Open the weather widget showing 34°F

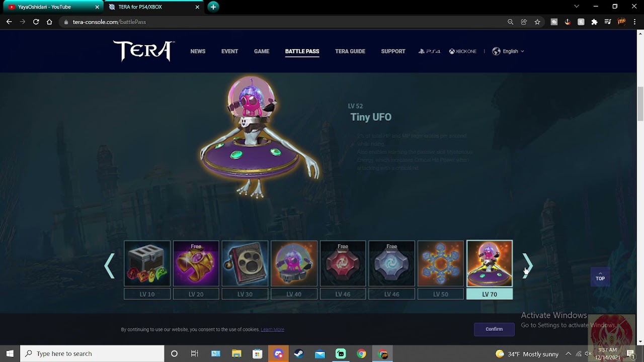527,354
